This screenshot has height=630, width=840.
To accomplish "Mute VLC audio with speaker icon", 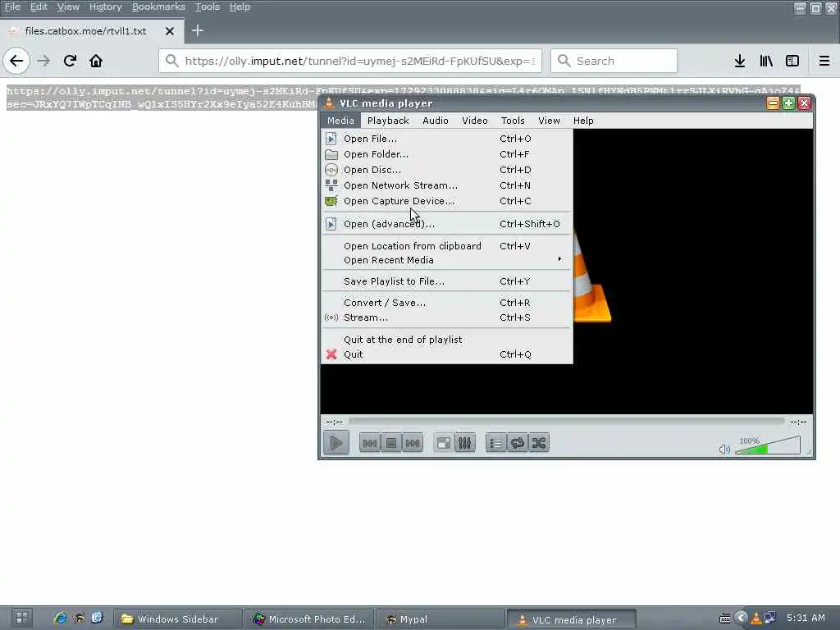I will (724, 449).
